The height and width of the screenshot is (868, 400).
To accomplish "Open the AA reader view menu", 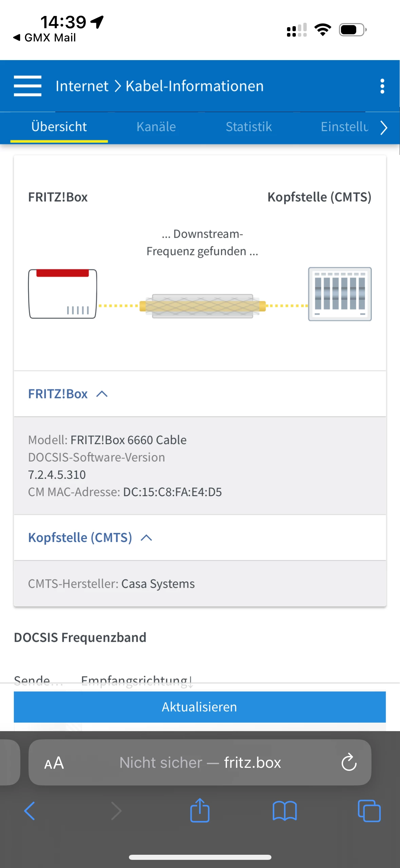I will point(54,763).
